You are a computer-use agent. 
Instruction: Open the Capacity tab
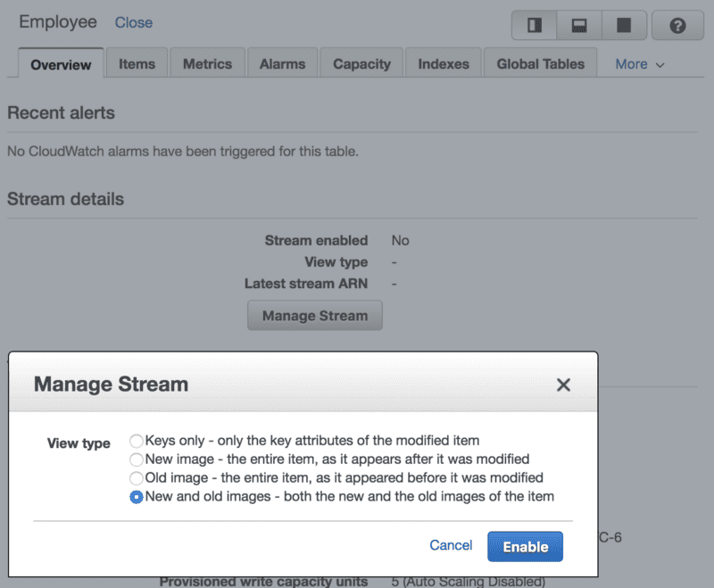(361, 64)
